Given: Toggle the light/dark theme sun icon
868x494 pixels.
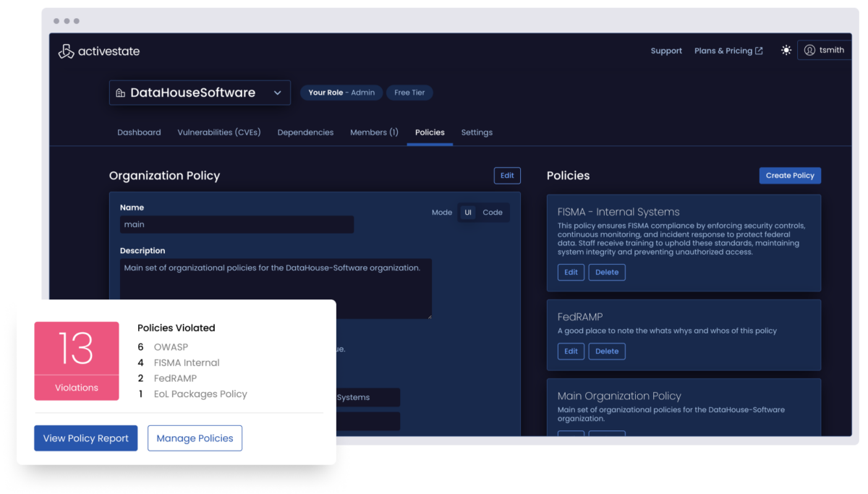Looking at the screenshot, I should coord(786,51).
